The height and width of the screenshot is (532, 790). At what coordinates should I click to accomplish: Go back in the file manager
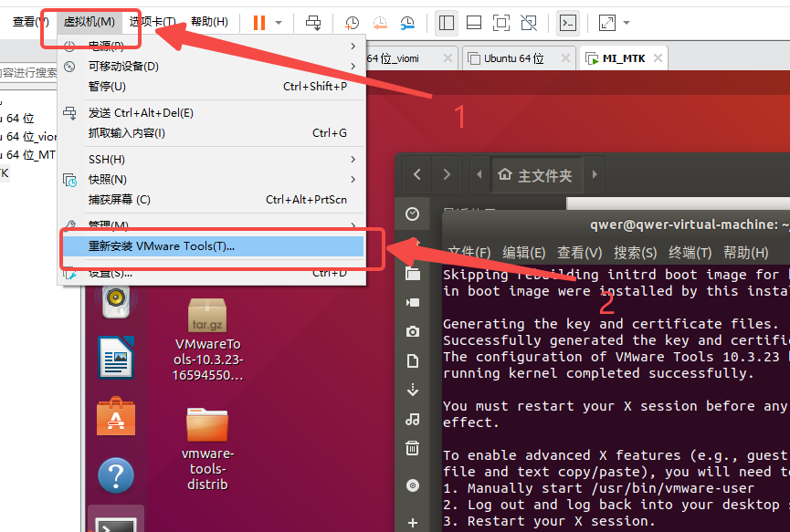pos(416,174)
